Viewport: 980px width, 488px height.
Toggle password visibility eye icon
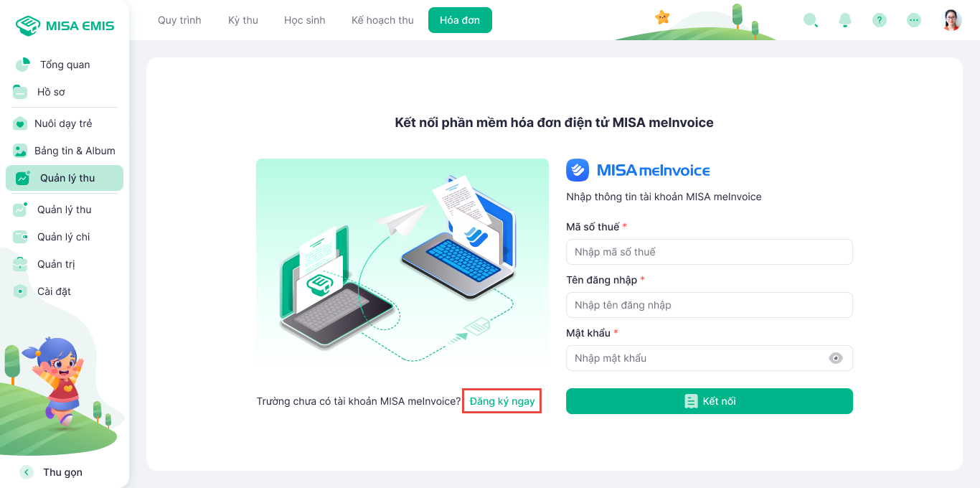point(836,358)
